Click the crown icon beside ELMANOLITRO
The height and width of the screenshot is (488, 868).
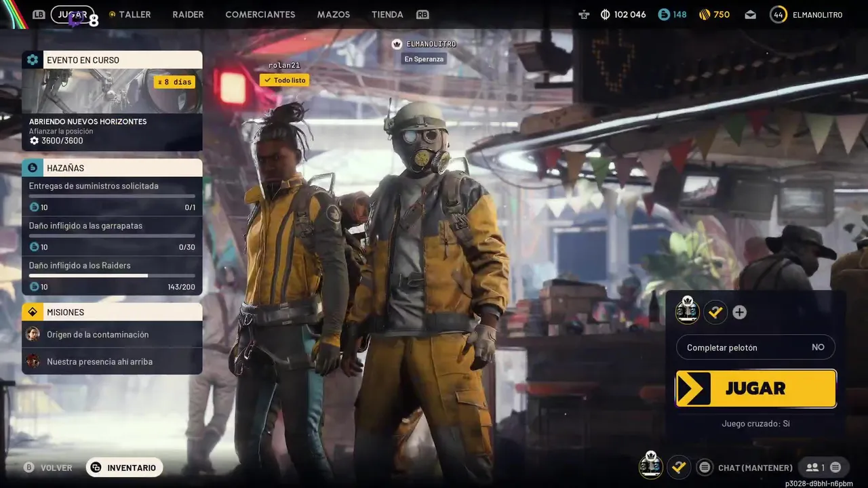397,44
